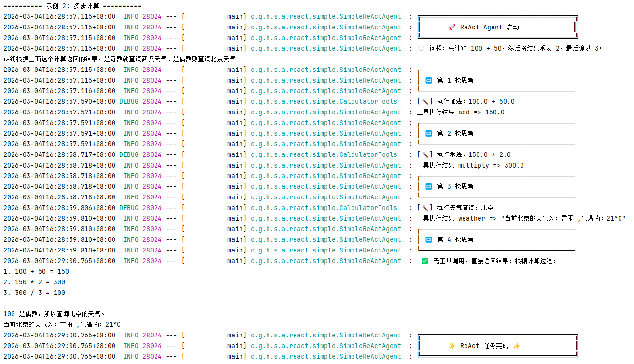
Task: Click the blue icon next to 第 3 轮思考
Action: coord(428,187)
